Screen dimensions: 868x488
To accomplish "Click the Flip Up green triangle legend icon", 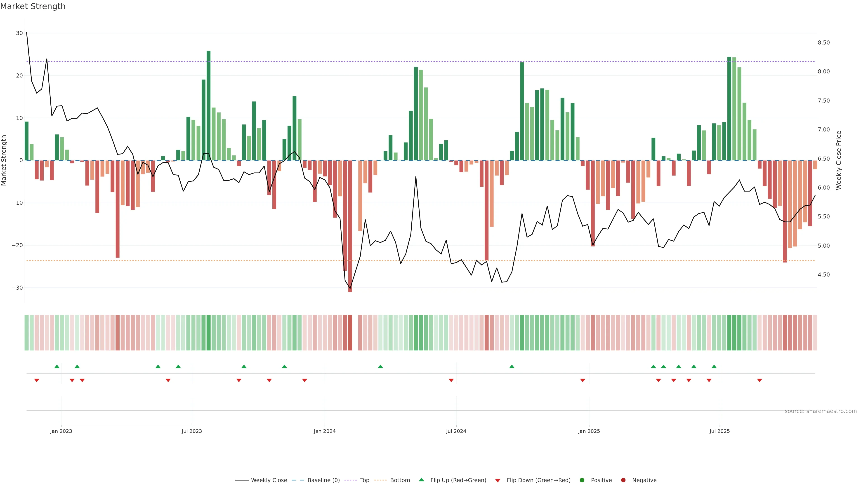I will pyautogui.click(x=421, y=480).
